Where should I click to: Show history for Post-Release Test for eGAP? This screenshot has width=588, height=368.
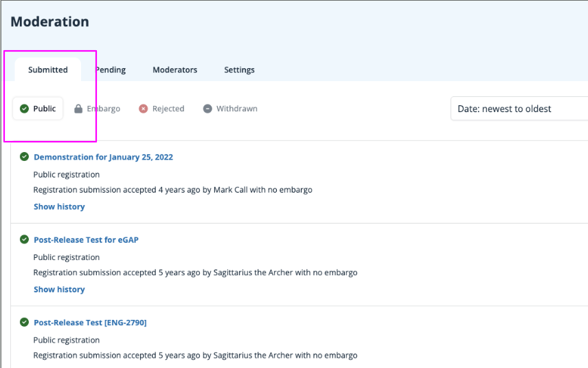pyautogui.click(x=59, y=289)
